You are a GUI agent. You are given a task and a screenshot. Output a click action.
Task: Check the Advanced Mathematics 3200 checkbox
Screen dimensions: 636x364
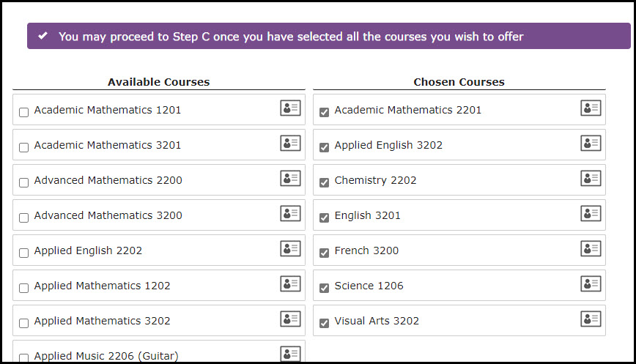24,218
